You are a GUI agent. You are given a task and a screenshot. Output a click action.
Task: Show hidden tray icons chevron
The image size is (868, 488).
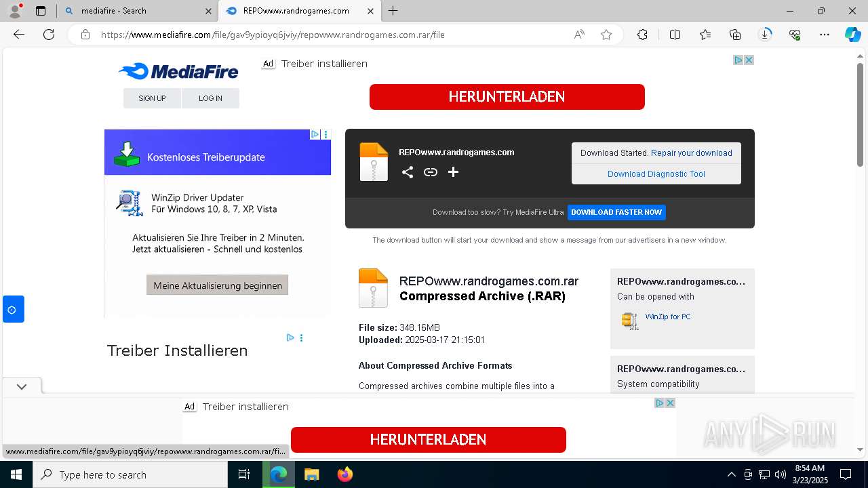(731, 474)
